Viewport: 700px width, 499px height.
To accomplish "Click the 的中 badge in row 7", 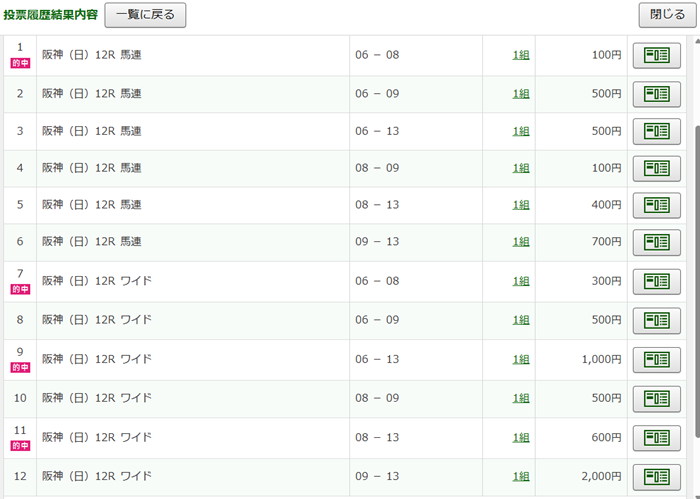I will 20,289.
